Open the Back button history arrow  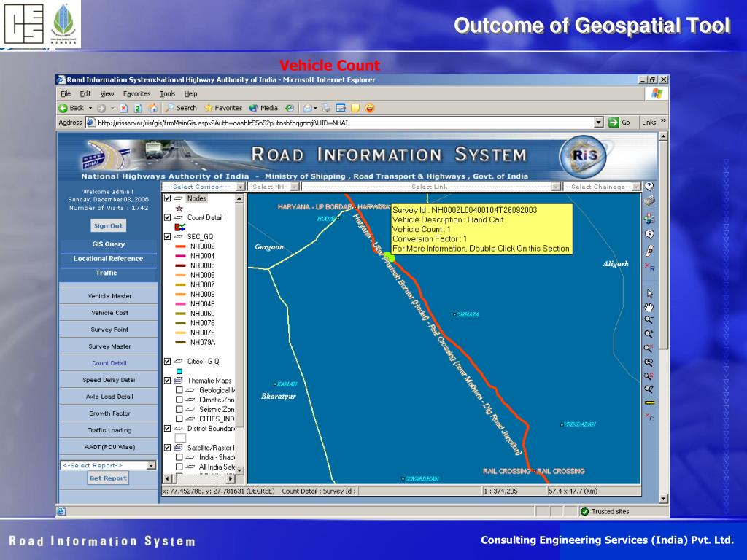[90, 108]
